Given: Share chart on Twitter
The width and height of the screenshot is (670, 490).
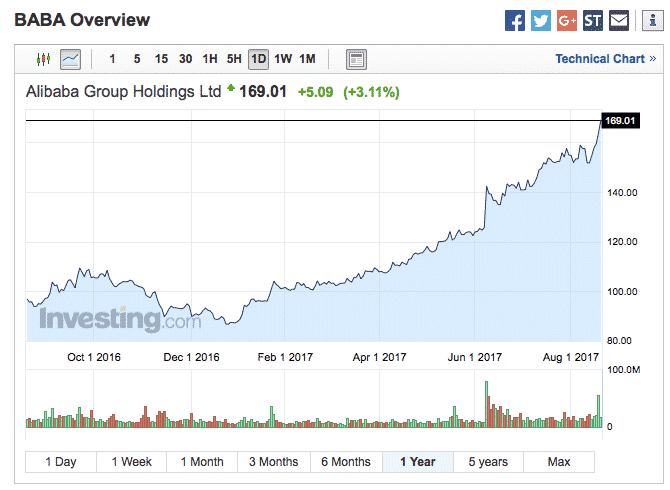Looking at the screenshot, I should [x=541, y=20].
